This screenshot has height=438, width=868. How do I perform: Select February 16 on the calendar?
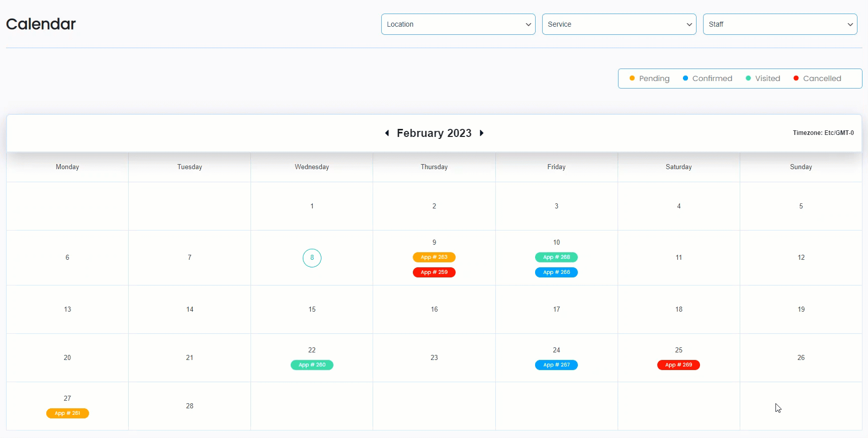point(434,309)
